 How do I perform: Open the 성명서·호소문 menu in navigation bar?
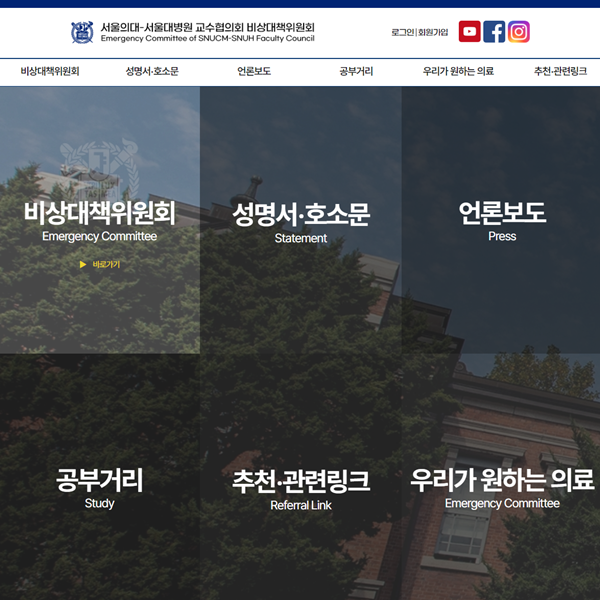(152, 71)
